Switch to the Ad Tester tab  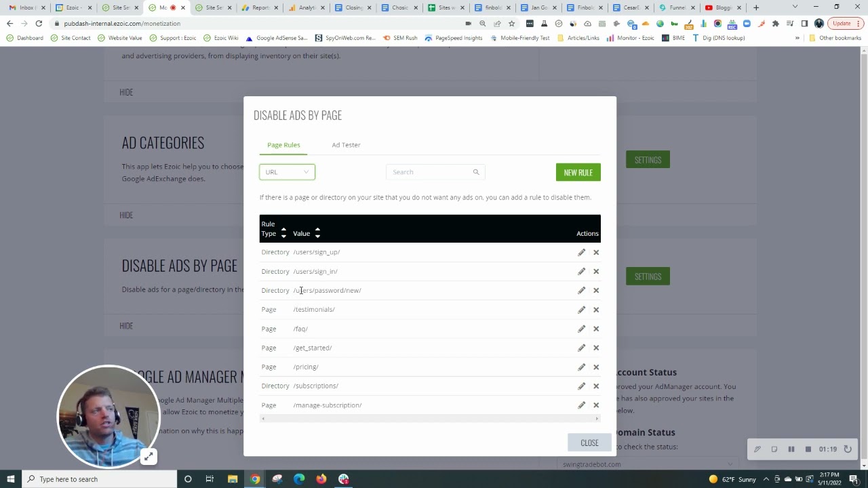pos(346,145)
